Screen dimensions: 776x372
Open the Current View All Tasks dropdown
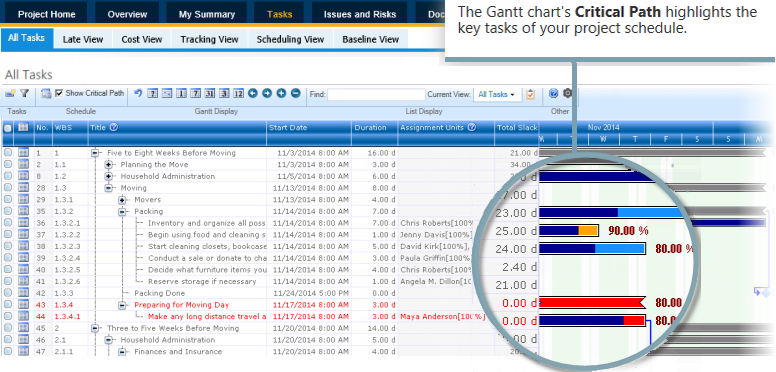pos(497,94)
